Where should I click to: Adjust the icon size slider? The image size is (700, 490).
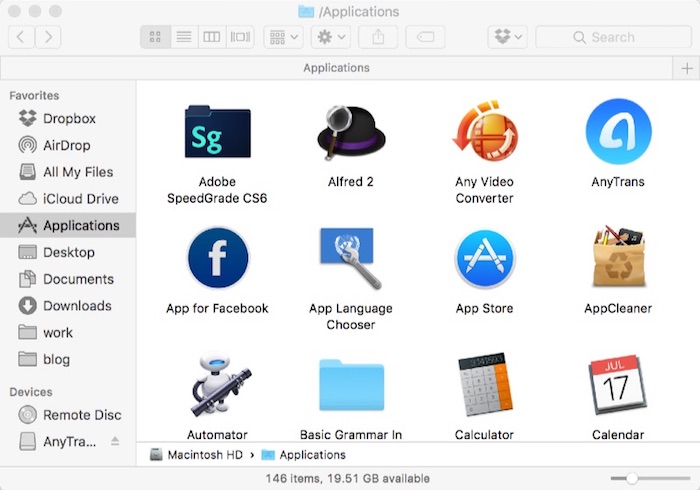coord(631,478)
